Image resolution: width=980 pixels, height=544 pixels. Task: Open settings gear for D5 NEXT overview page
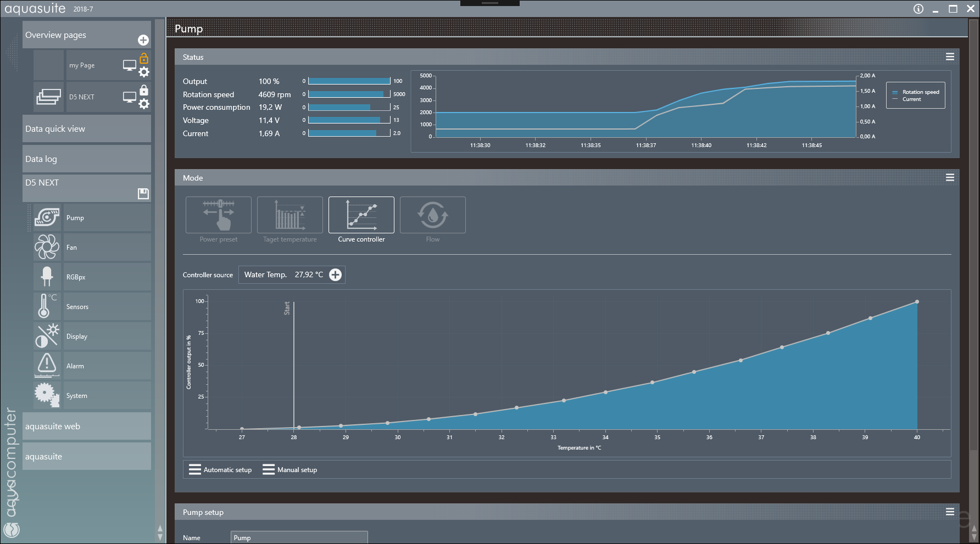click(144, 104)
